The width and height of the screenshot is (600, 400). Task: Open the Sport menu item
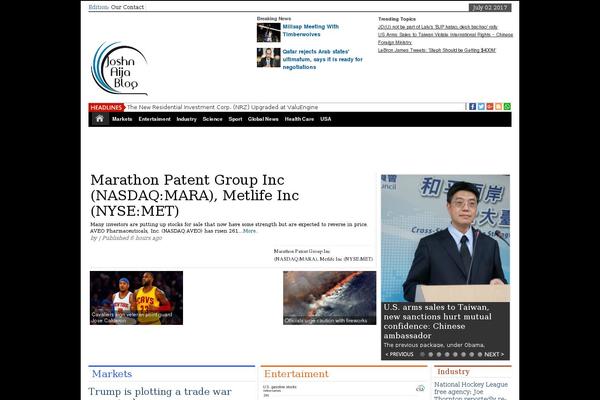[x=235, y=119]
